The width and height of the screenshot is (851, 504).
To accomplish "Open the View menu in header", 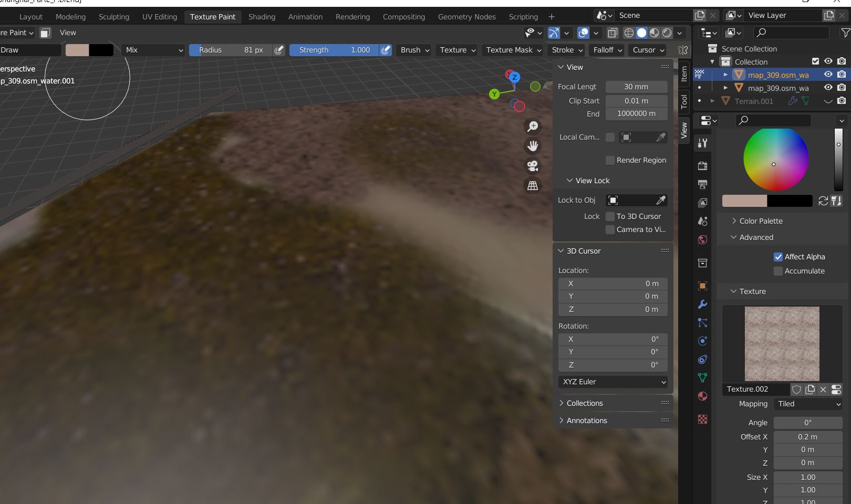I will point(68,33).
